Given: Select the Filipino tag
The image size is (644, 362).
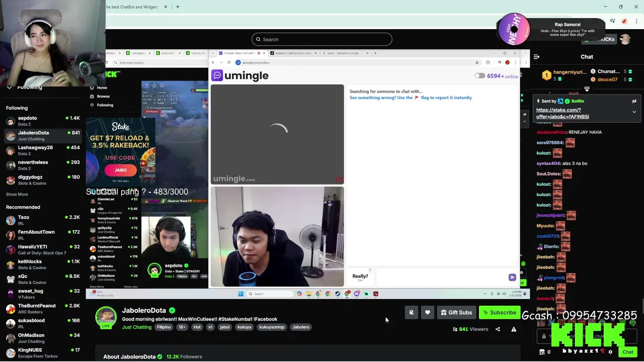Looking at the screenshot, I should click(164, 327).
